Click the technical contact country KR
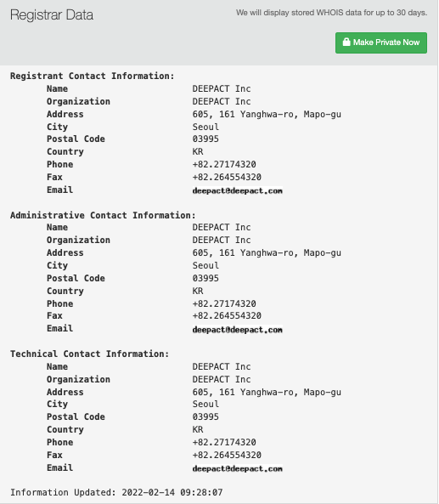This screenshot has height=504, width=439. point(198,429)
